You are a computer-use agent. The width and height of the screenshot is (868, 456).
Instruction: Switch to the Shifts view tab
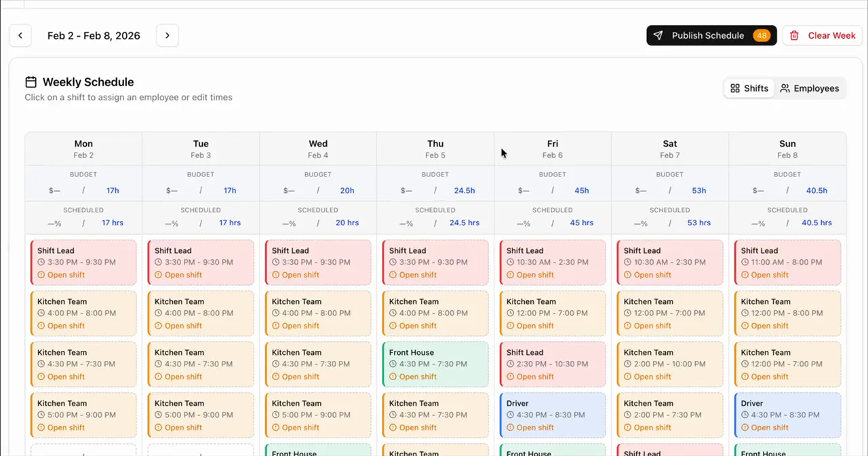749,88
